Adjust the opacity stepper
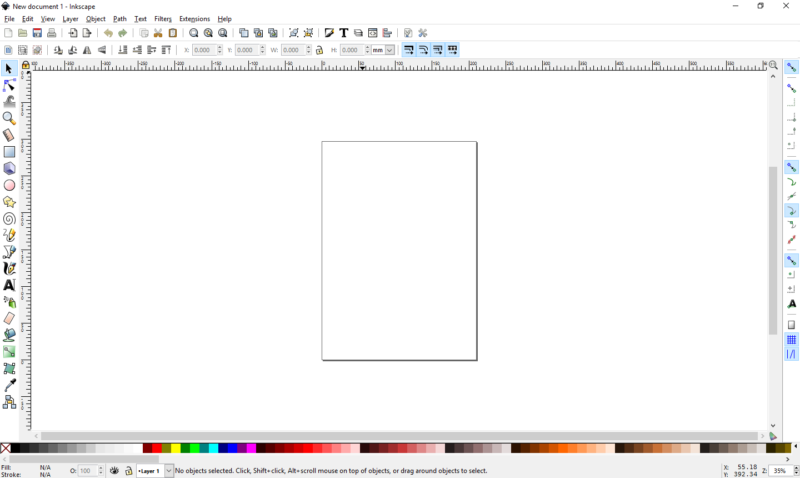The image size is (800, 478). [x=101, y=471]
